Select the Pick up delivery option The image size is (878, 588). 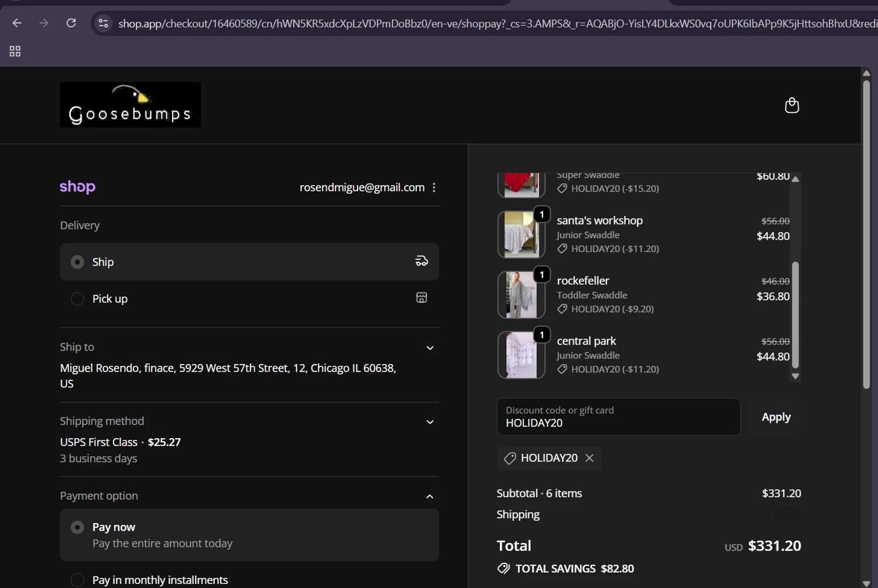249,298
